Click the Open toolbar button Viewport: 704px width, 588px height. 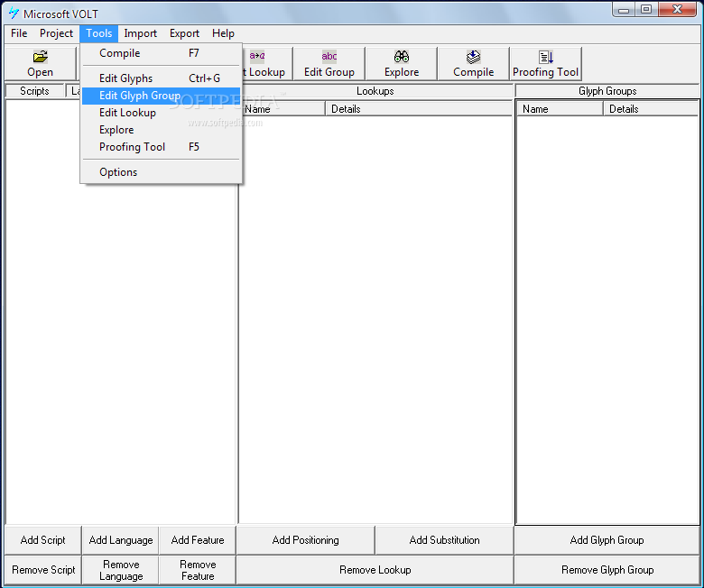40,64
